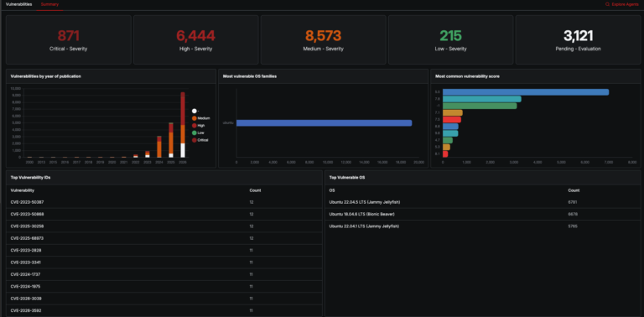Click the 215 Low - Severity card
Screen dimensions: 644x317
[x=450, y=39]
